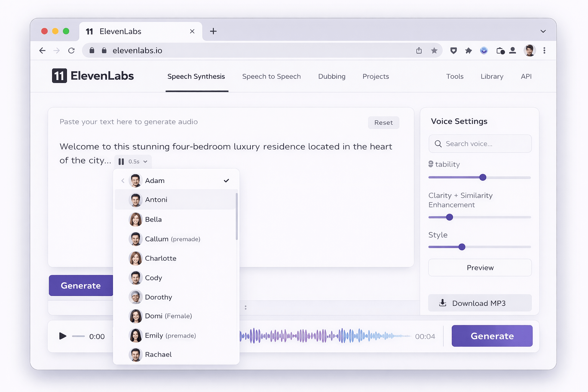
Task: Click Preview in Voice Settings
Action: click(x=480, y=268)
